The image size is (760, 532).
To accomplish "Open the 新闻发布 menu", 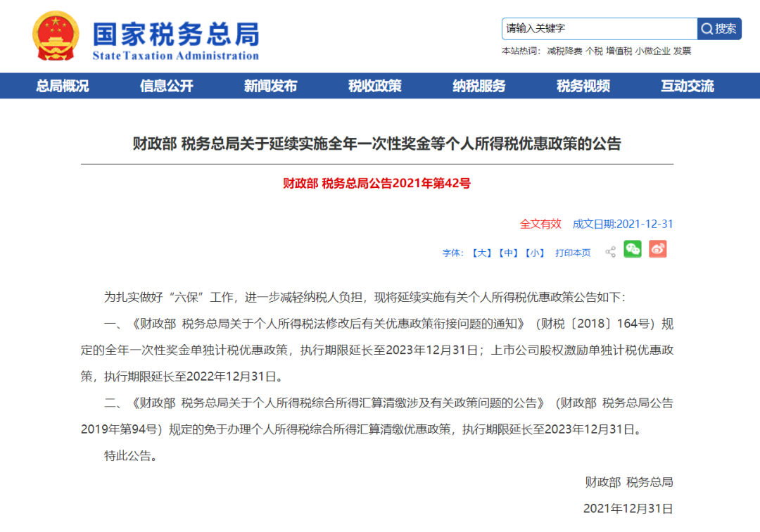I will pos(270,86).
